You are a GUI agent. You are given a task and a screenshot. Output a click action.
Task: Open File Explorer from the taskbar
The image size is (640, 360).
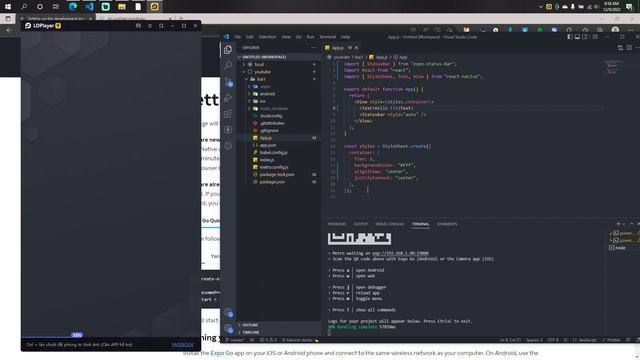pyautogui.click(x=122, y=7)
